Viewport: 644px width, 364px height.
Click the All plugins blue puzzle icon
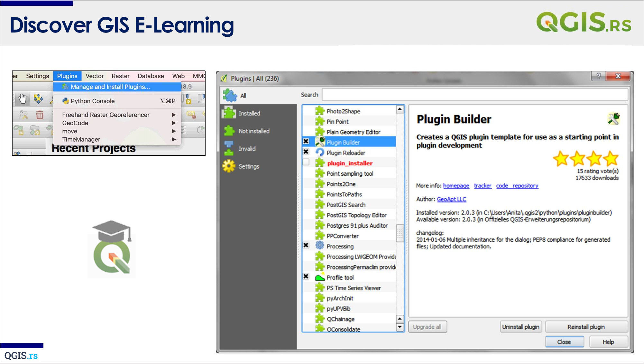tap(230, 95)
